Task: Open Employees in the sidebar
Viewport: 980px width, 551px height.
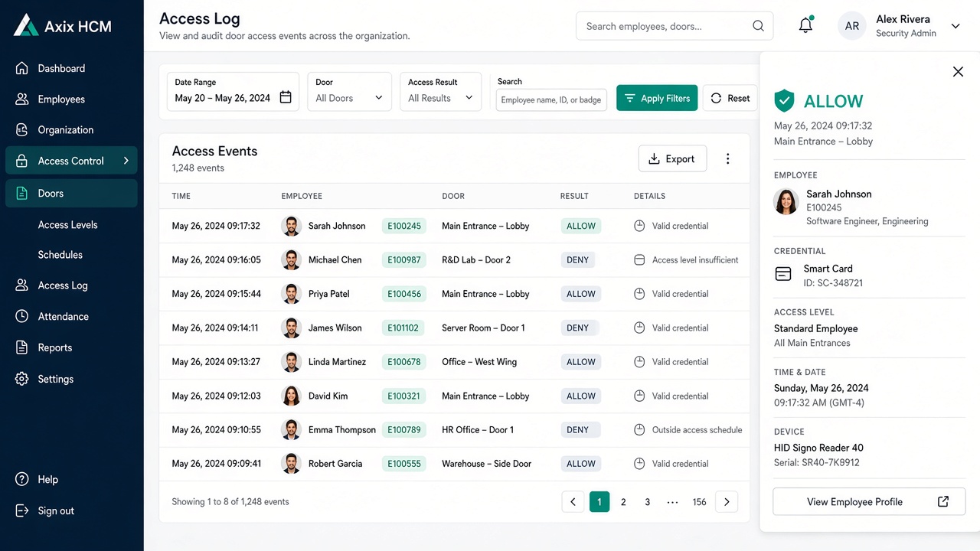Action: pos(61,99)
